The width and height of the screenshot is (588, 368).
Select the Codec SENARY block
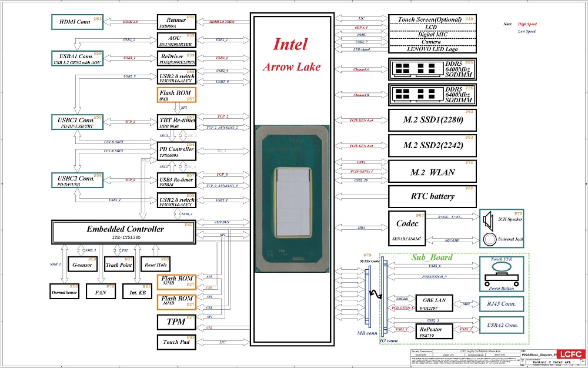coord(407,228)
